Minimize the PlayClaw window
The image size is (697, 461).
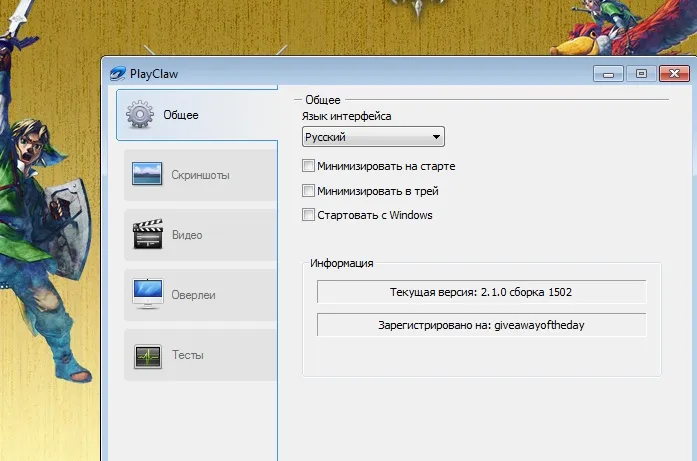(608, 73)
